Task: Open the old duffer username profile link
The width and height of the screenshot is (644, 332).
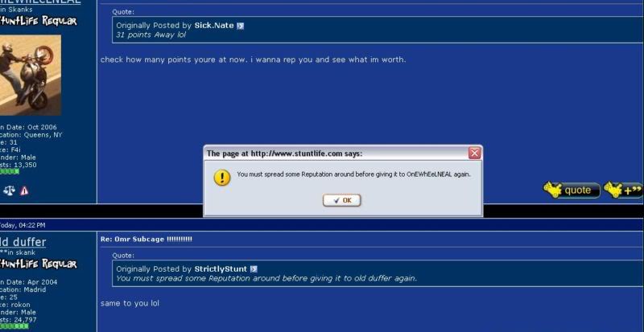Action: point(23,242)
